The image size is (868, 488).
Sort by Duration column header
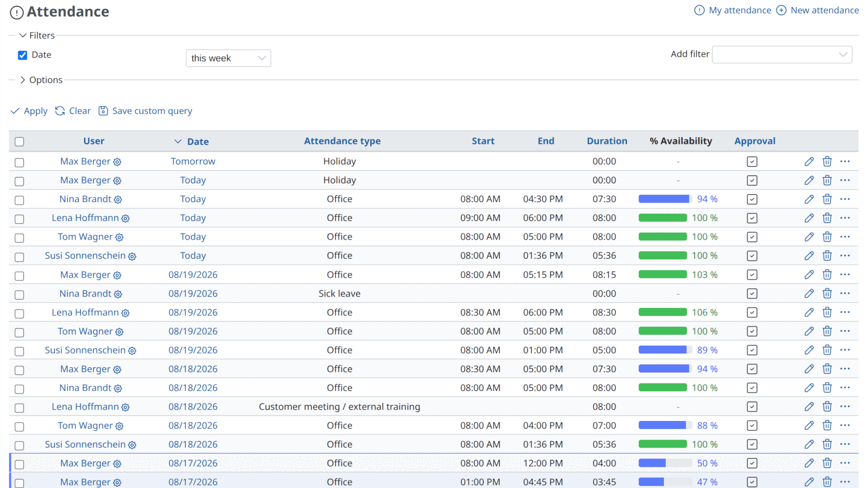(x=607, y=141)
